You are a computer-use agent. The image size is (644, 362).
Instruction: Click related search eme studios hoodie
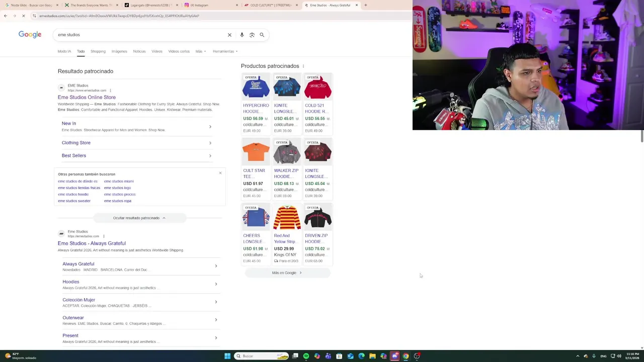click(x=73, y=194)
